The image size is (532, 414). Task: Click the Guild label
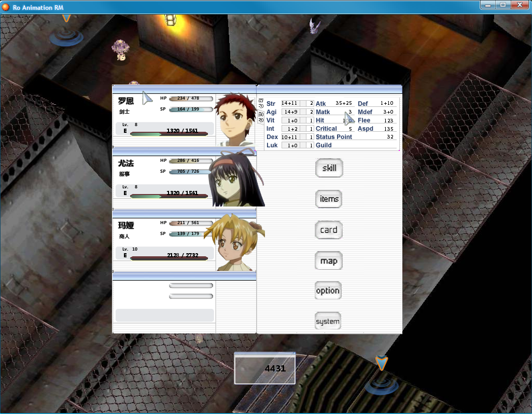tap(324, 145)
